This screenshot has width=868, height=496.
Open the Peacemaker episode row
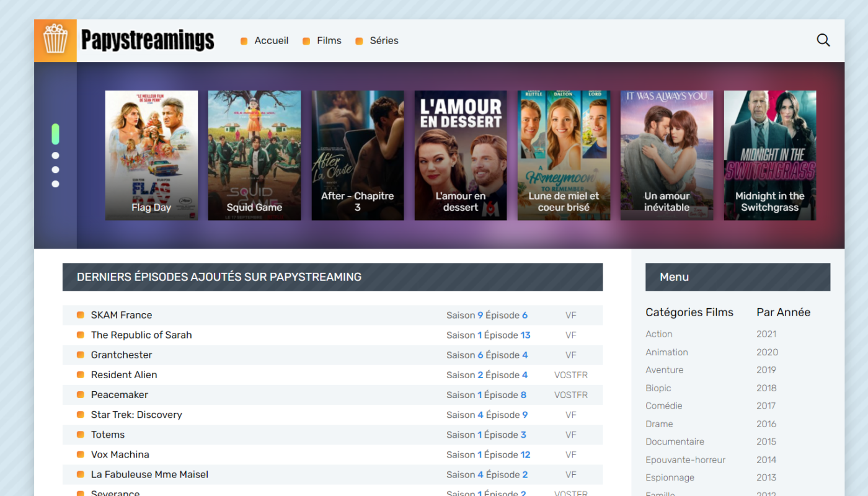point(332,395)
